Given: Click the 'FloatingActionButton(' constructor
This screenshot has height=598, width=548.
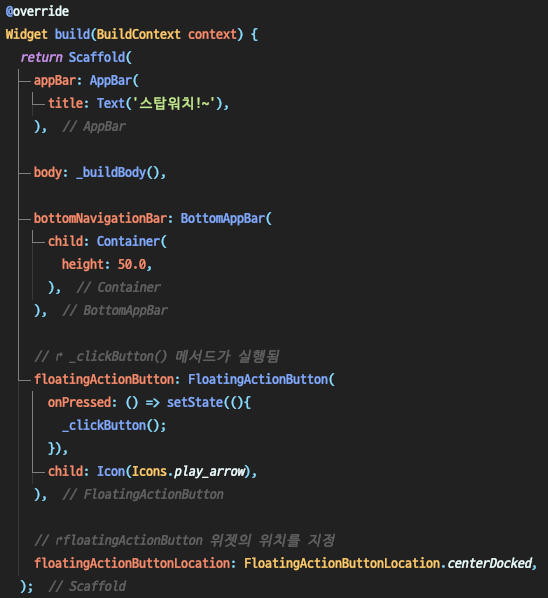Looking at the screenshot, I should (261, 379).
